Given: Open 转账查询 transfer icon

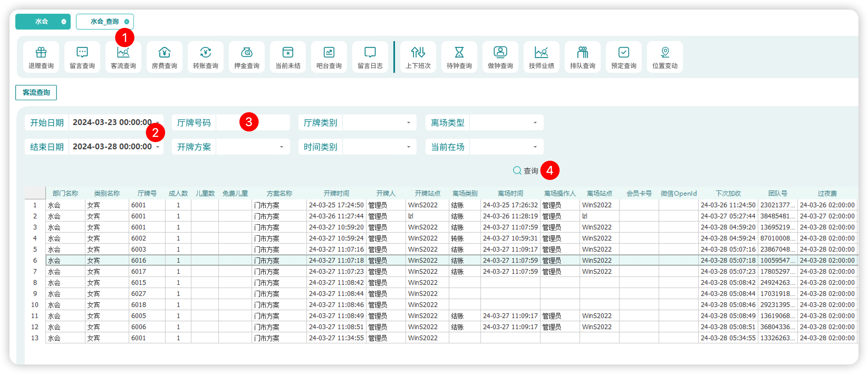Looking at the screenshot, I should click(x=206, y=57).
